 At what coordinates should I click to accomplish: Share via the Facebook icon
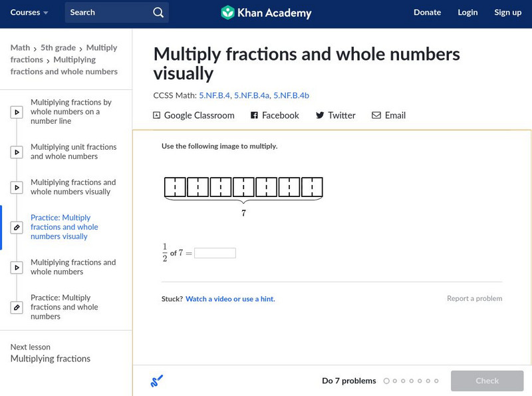pyautogui.click(x=254, y=115)
